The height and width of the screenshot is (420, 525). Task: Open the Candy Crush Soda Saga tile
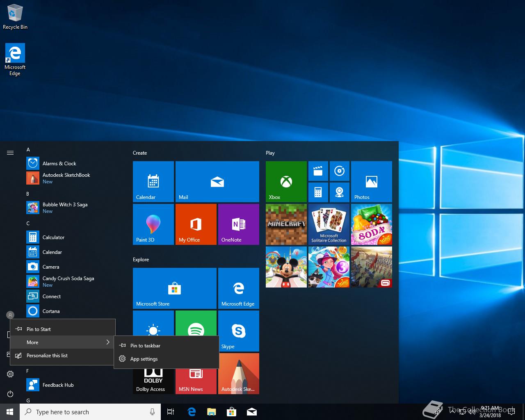(372, 224)
